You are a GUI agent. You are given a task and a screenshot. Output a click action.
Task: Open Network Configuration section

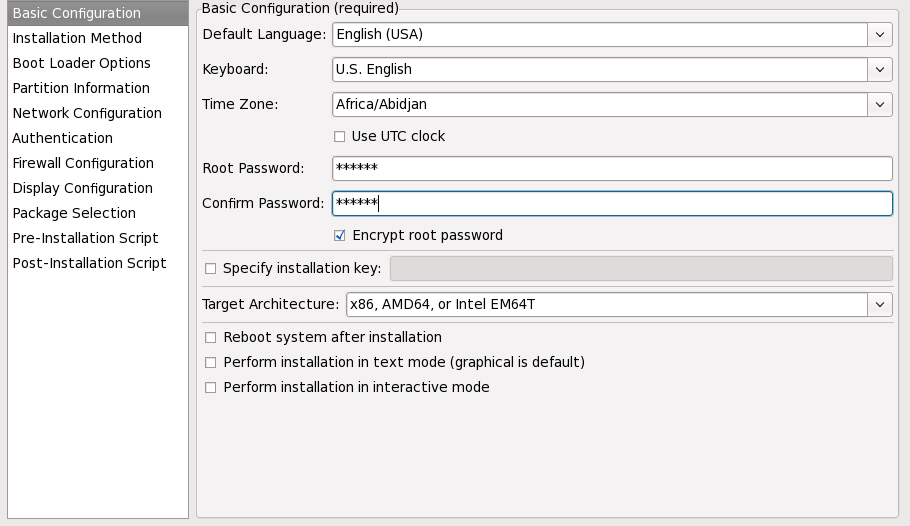[x=87, y=113]
